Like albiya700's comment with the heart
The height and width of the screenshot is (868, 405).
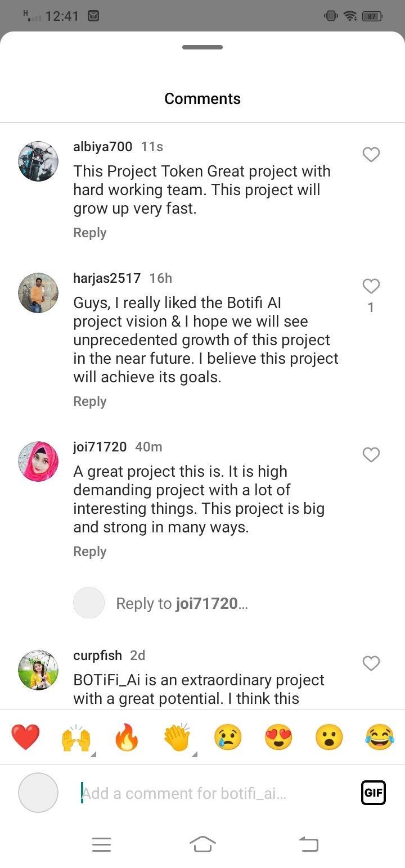(371, 155)
